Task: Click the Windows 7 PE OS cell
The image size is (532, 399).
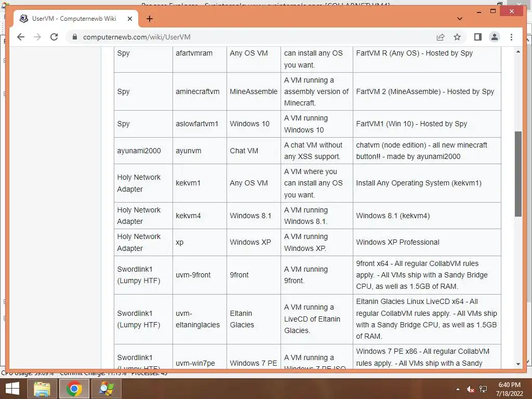Action: pos(254,356)
